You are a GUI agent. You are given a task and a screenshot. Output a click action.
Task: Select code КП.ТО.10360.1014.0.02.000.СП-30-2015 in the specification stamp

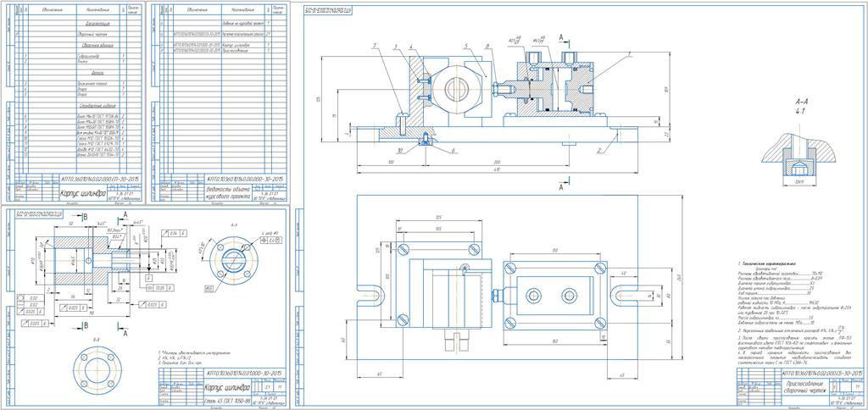[100, 179]
